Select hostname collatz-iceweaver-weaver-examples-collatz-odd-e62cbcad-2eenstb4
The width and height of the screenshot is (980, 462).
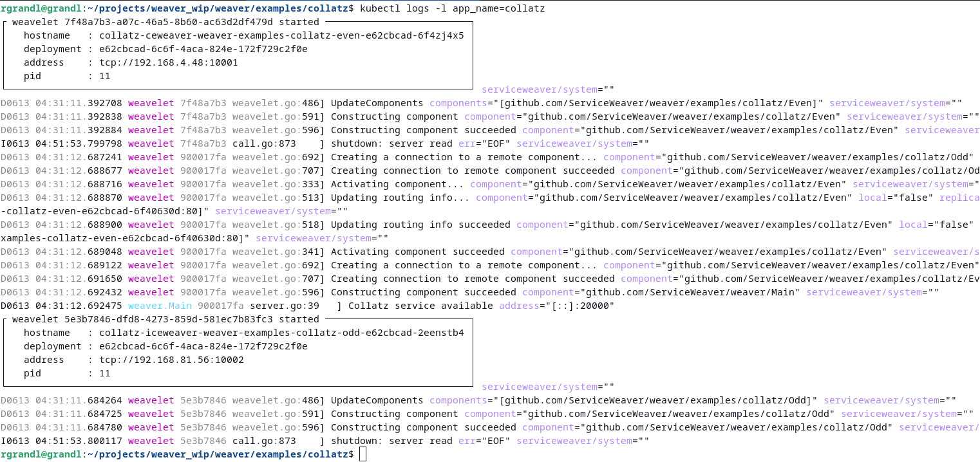[x=281, y=333]
